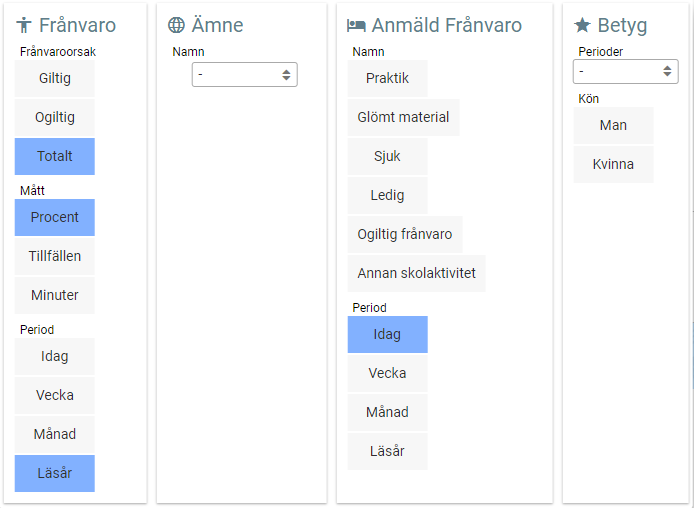Select Ogiltig frånvaro in Anmäld Frånvaro
This screenshot has height=508, width=694.
(405, 234)
